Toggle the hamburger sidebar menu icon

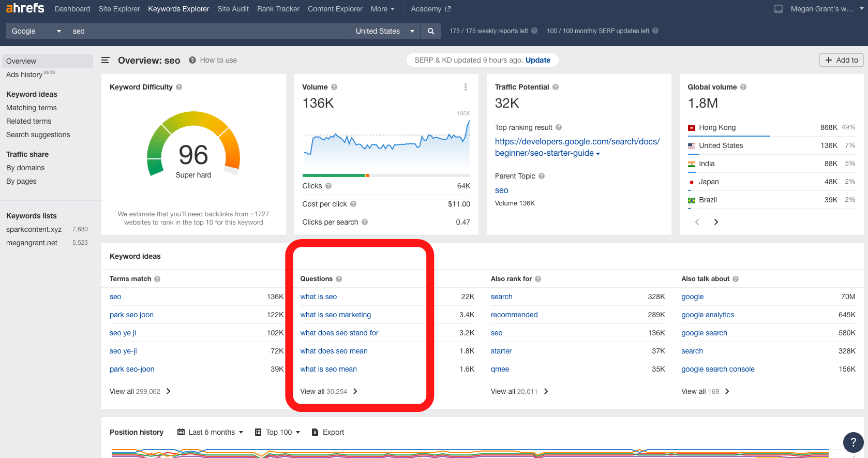point(105,61)
